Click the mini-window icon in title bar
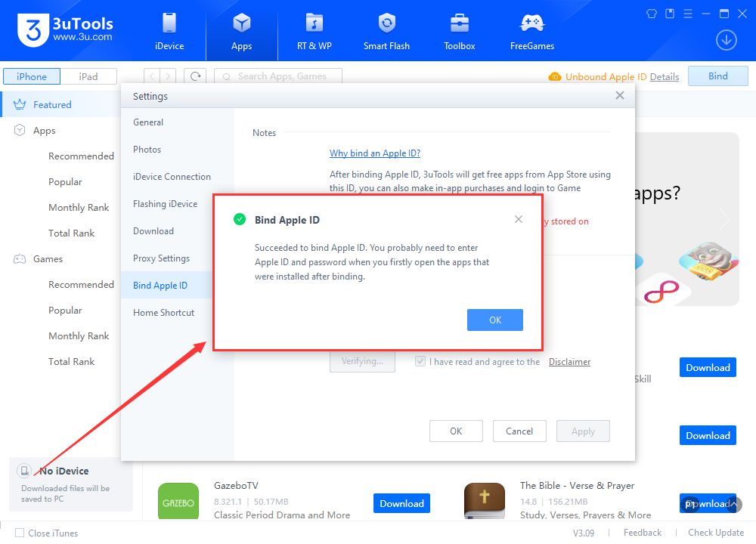The height and width of the screenshot is (544, 756). (670, 14)
